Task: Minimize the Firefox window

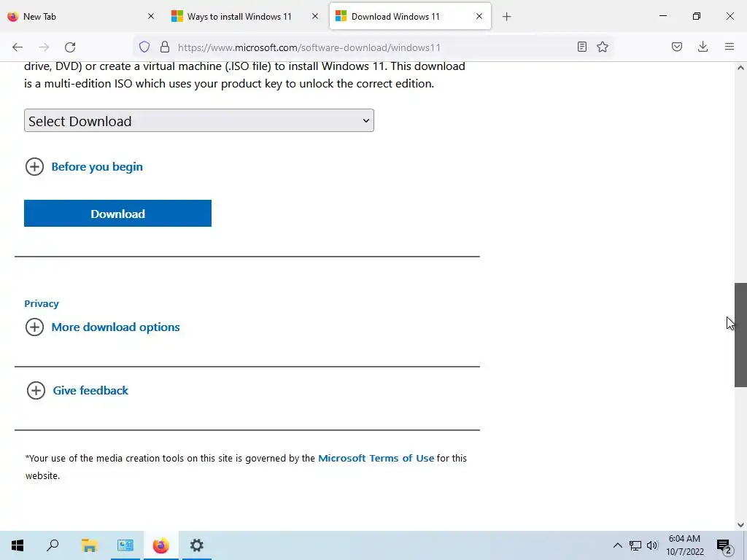Action: [x=662, y=16]
